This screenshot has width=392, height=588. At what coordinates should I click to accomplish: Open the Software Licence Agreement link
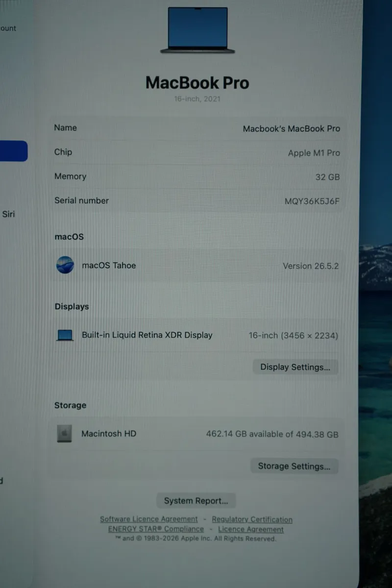[149, 519]
